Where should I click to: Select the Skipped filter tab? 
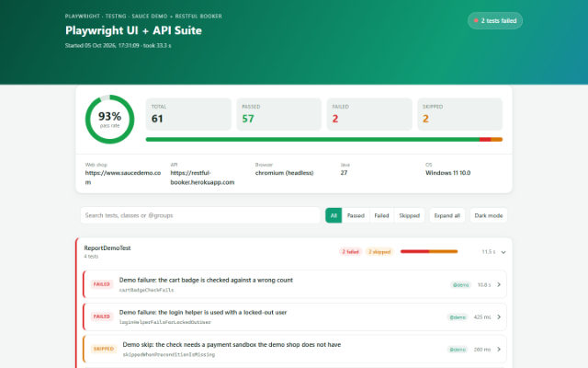[x=409, y=215]
